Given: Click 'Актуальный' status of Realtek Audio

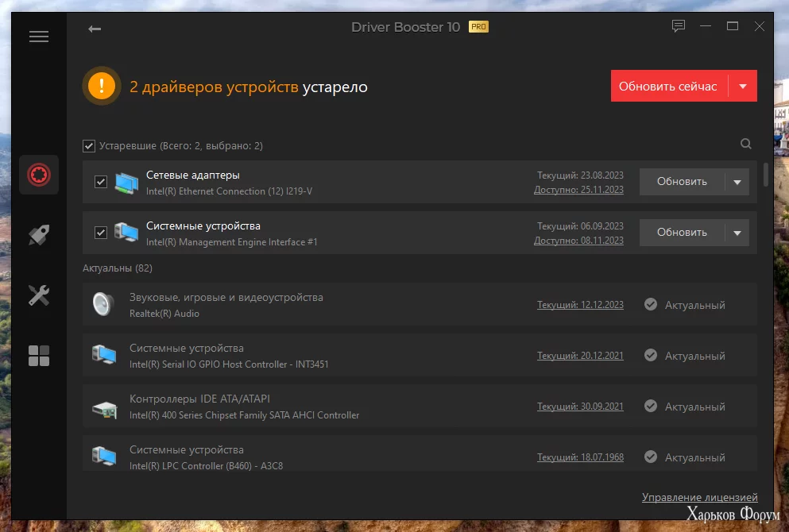Looking at the screenshot, I should click(695, 305).
